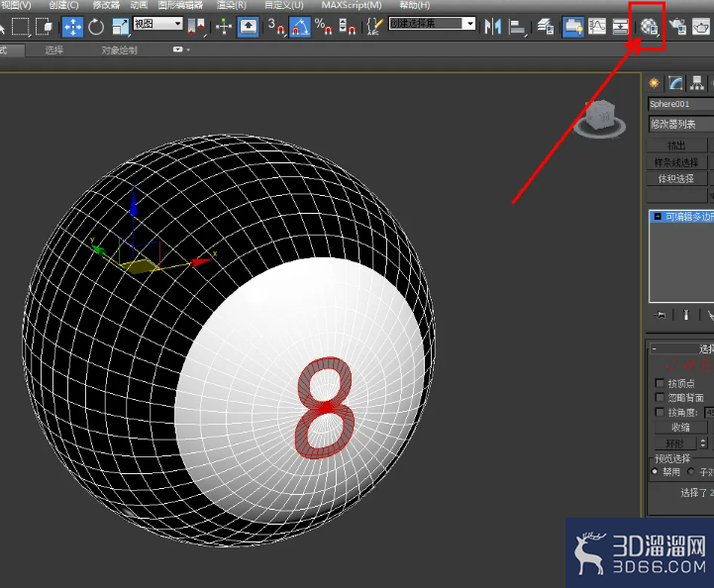Screen dimensions: 714x588
Task: Toggle the window/crossing selection icon
Action: pos(45,27)
